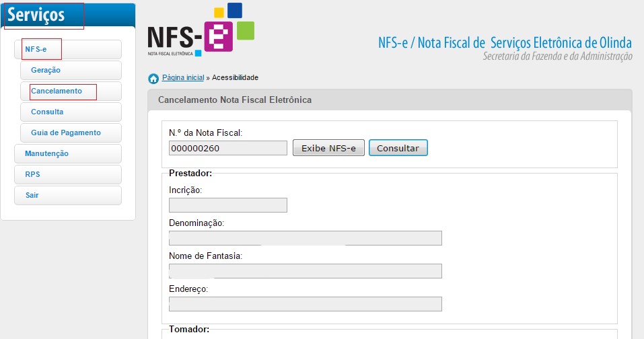This screenshot has height=339, width=644.
Task: Expand the Manutenção menu
Action: [67, 153]
